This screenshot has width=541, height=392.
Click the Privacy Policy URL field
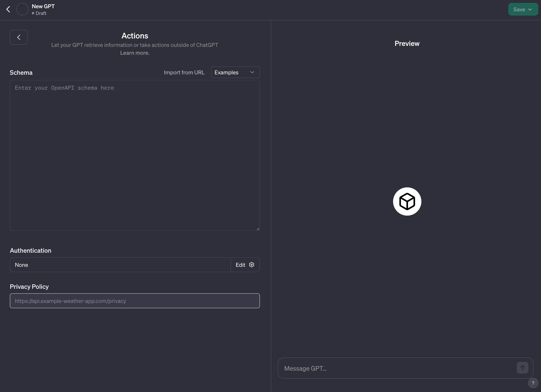coord(135,301)
